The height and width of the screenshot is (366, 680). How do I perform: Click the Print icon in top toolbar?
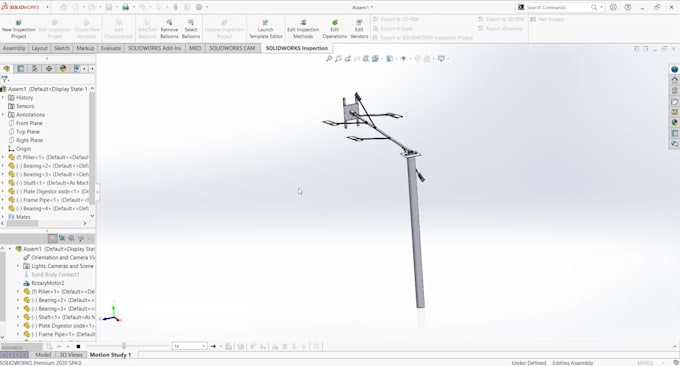[x=125, y=7]
